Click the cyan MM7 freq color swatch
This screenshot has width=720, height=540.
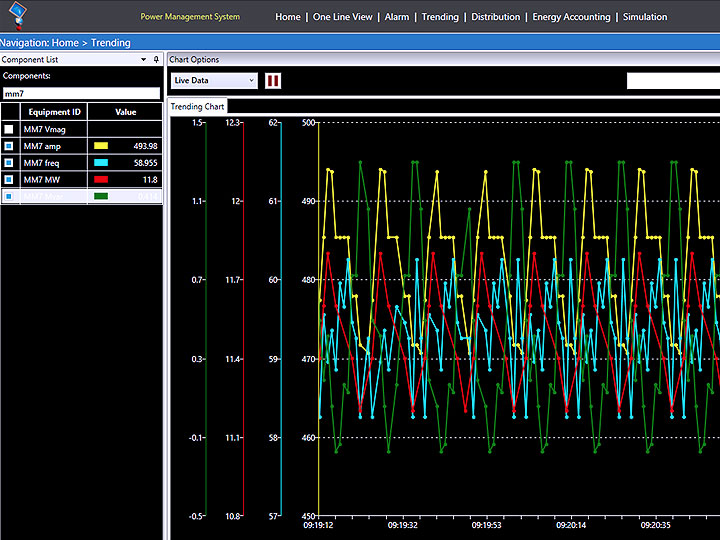coord(101,162)
